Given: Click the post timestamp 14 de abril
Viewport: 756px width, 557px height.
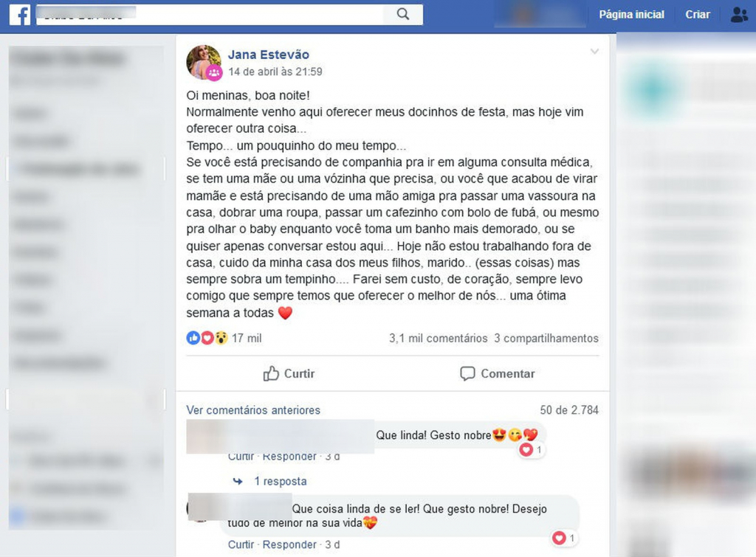Looking at the screenshot, I should tap(275, 72).
